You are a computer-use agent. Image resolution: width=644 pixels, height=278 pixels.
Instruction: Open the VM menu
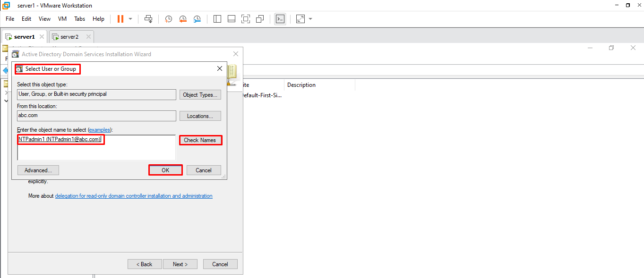coord(62,19)
